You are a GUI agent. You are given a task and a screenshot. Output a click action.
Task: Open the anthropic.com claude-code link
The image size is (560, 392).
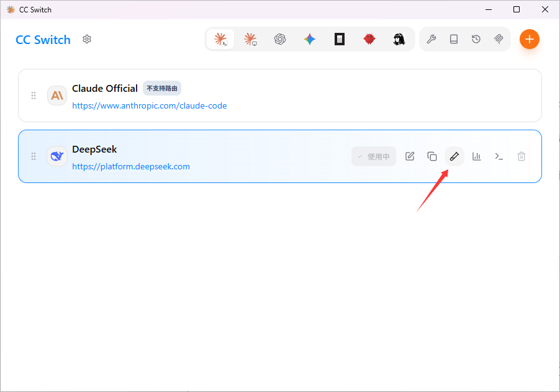149,106
